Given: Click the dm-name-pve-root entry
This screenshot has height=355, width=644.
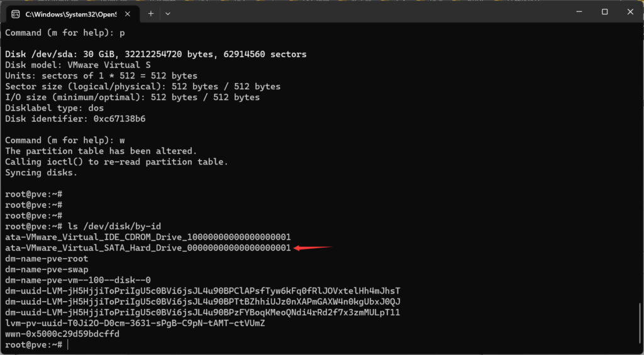Looking at the screenshot, I should (47, 259).
